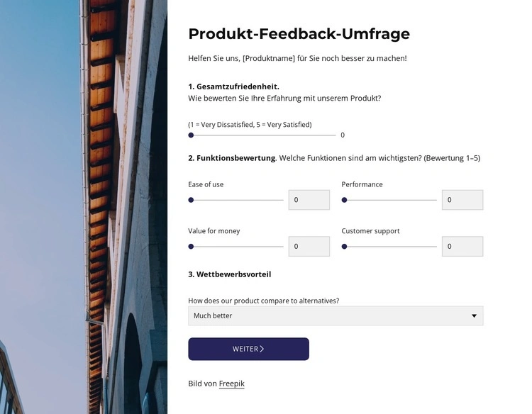Click the Ease of use slider handle
Image resolution: width=532 pixels, height=414 pixels.
coord(191,200)
